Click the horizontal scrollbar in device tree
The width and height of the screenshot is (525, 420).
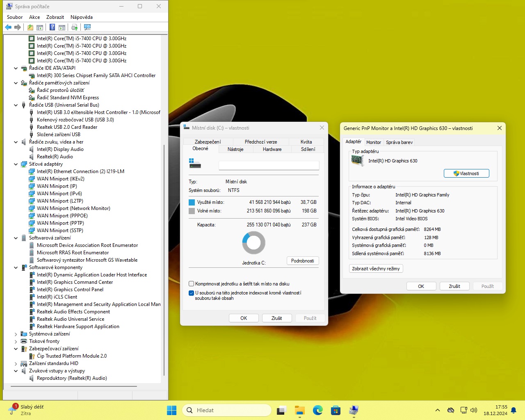(x=74, y=386)
